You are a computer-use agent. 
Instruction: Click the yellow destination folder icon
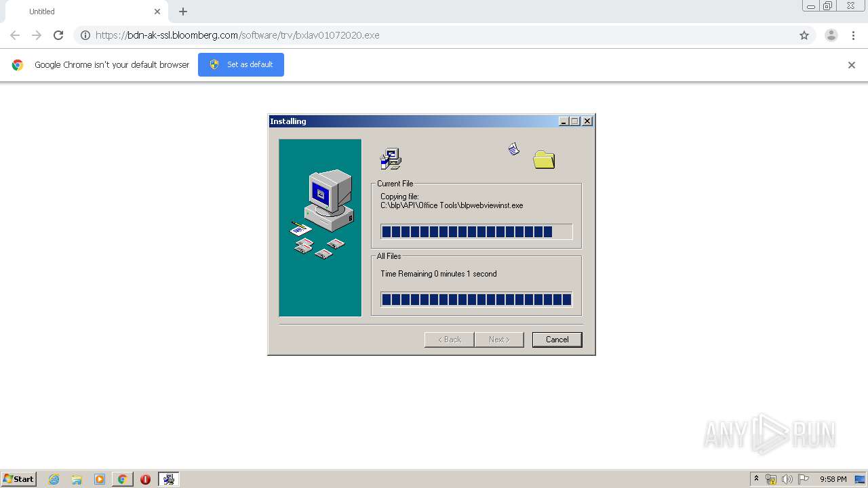(x=544, y=160)
